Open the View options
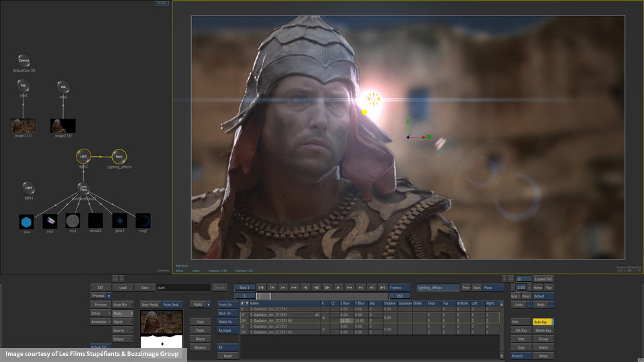 (x=526, y=296)
